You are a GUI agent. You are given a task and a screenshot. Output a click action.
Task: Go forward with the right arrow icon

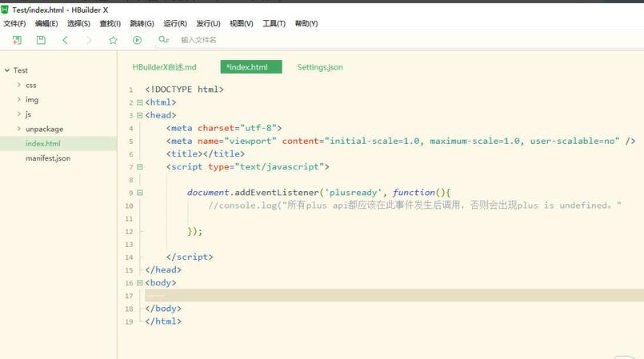tap(89, 40)
